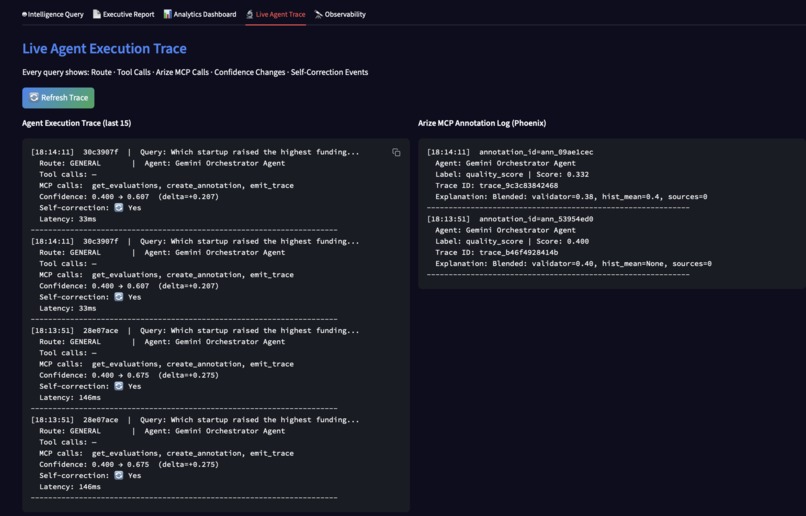Select annotation_id=ann_53954ed0 text
The height and width of the screenshot is (516, 806).
tap(536, 219)
